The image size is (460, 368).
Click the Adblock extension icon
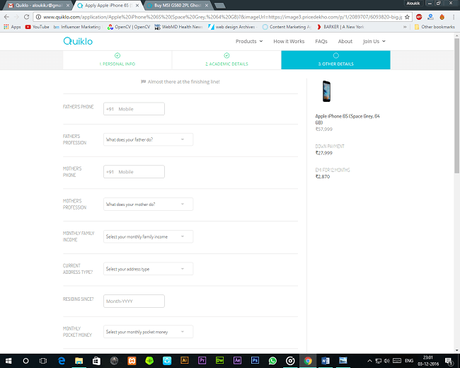(419, 17)
